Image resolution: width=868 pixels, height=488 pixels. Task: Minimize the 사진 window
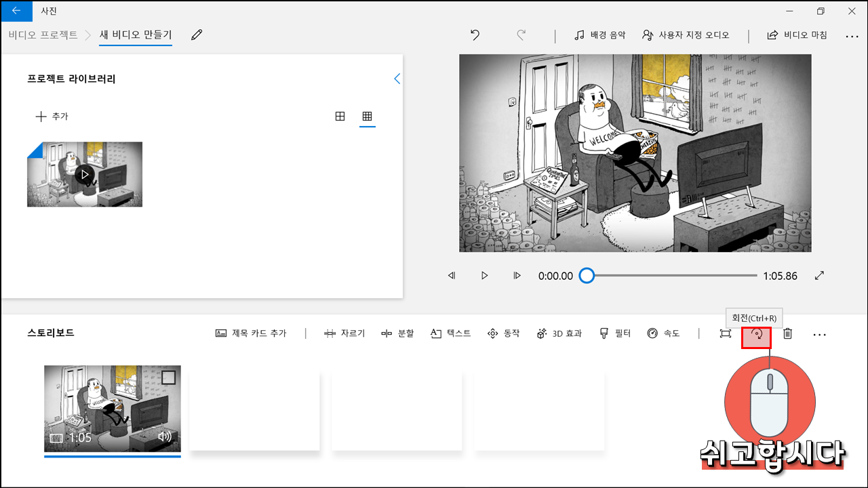(x=789, y=11)
